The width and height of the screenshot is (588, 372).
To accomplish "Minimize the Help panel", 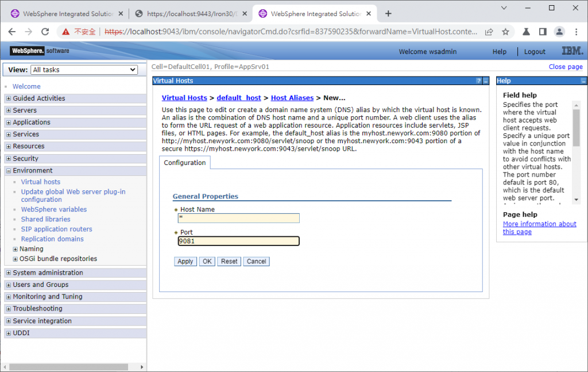I will (x=583, y=80).
